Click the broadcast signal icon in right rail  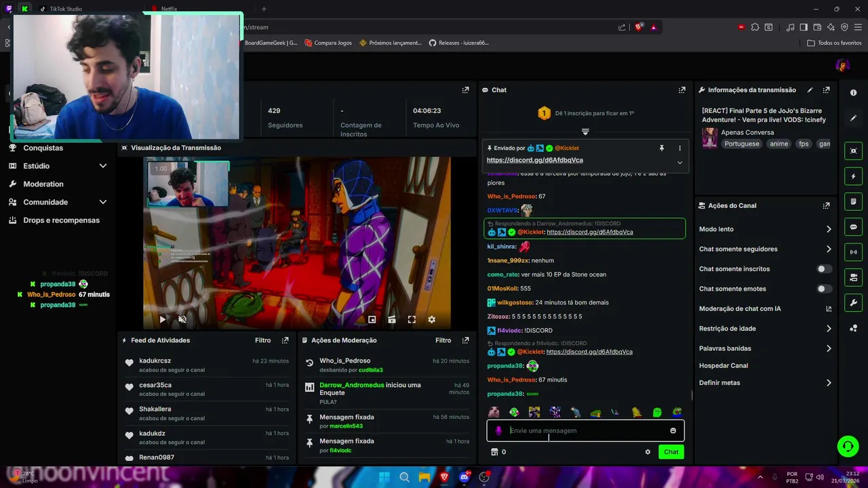pyautogui.click(x=853, y=252)
